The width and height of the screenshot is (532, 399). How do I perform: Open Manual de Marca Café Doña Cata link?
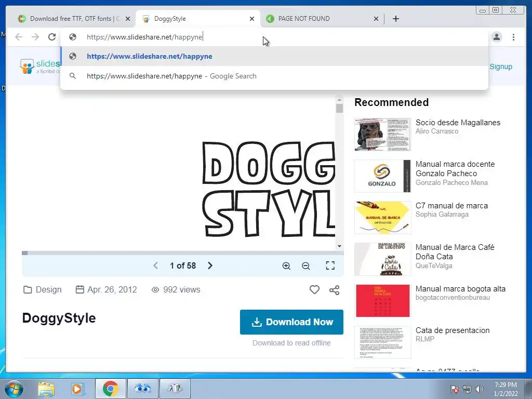click(455, 252)
